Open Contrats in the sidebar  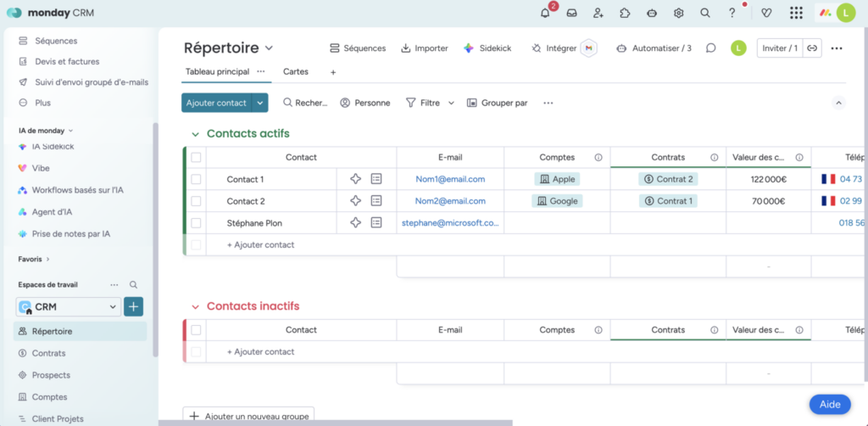point(48,353)
